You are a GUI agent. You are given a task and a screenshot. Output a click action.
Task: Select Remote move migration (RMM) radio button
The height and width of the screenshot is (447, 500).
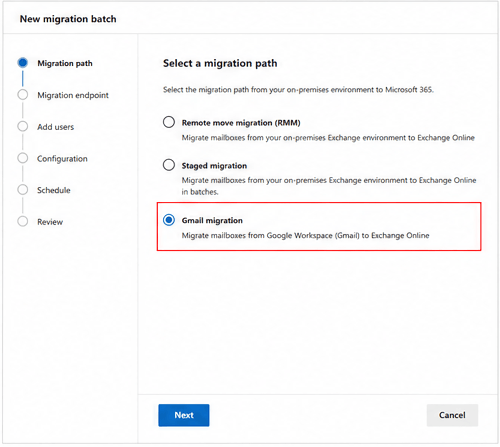(169, 122)
